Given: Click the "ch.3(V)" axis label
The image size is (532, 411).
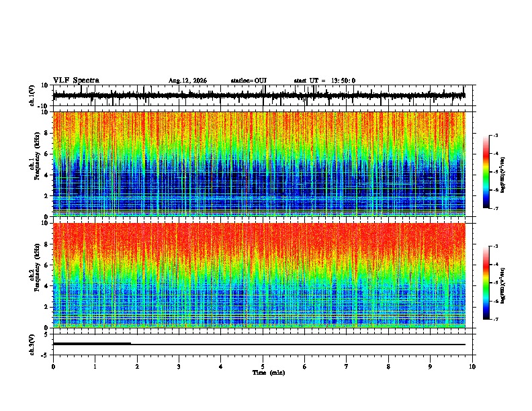Looking at the screenshot, I should pos(32,345).
